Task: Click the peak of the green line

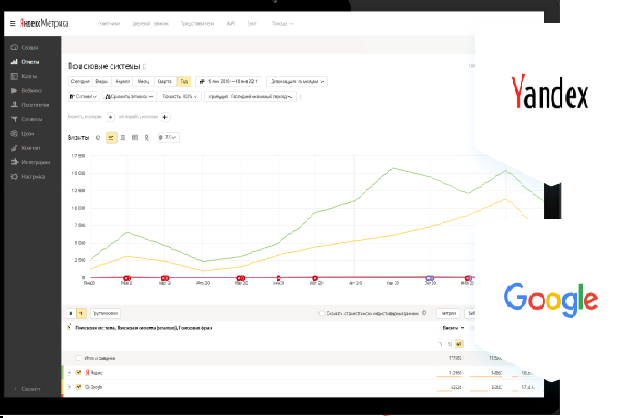Action: click(x=393, y=168)
